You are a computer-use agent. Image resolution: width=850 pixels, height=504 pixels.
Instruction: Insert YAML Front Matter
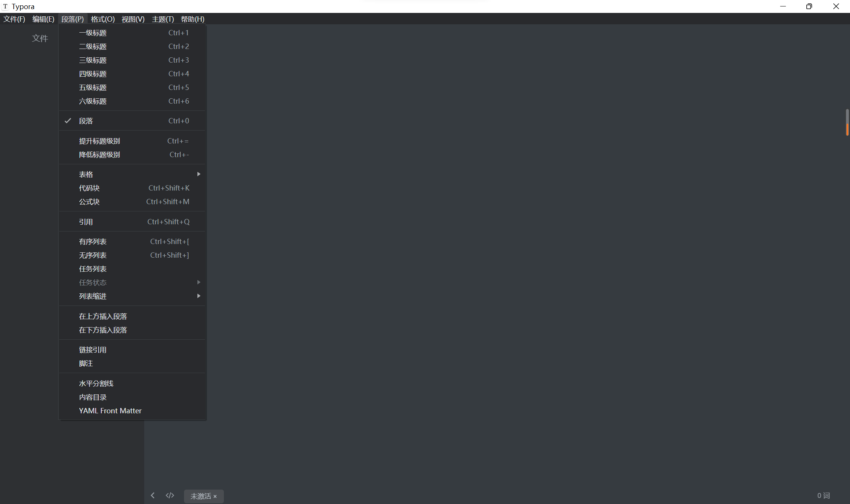tap(132, 411)
